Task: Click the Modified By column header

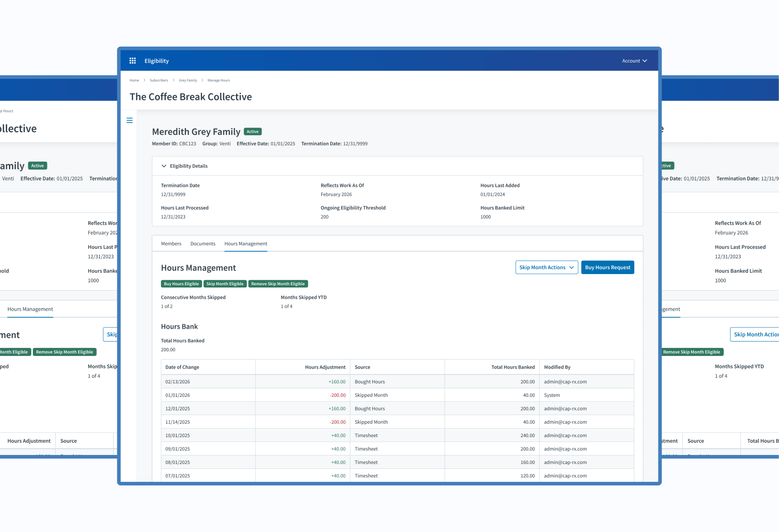Action: pos(557,367)
